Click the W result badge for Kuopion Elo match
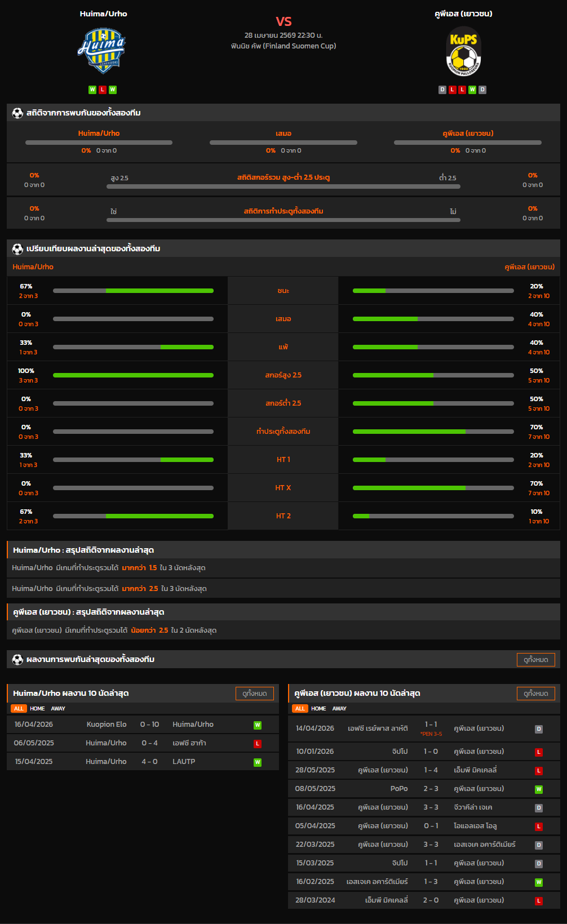The height and width of the screenshot is (924, 567). 258,725
